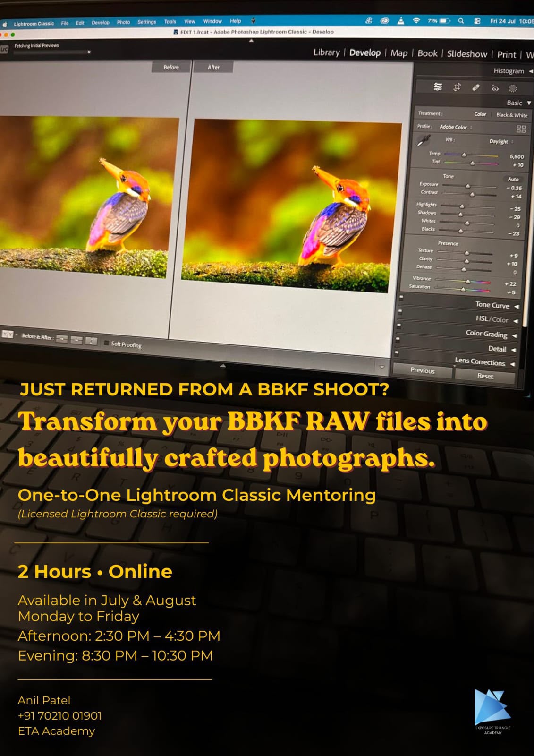534x756 pixels.
Task: Open the File menu
Action: tap(65, 23)
